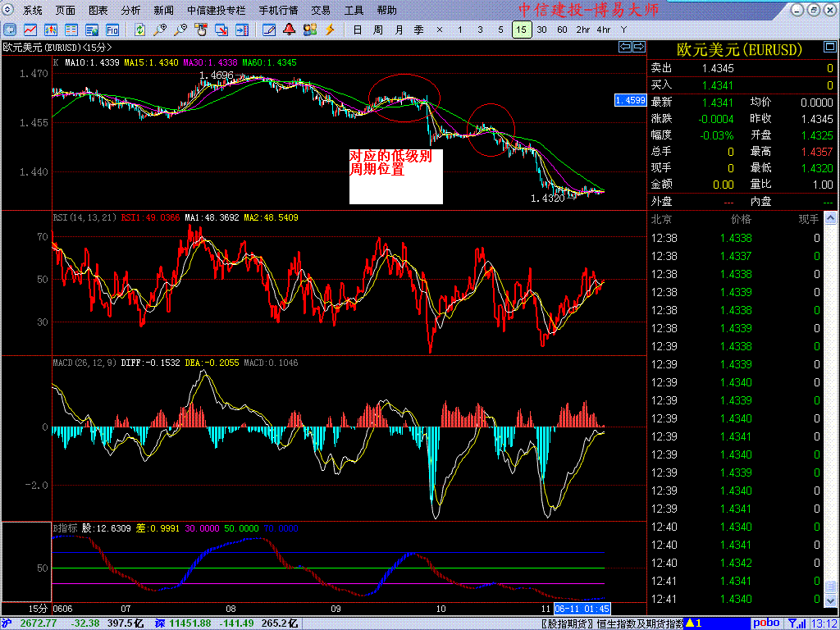Select the 3-minute period button
This screenshot has width=840, height=630.
click(480, 30)
